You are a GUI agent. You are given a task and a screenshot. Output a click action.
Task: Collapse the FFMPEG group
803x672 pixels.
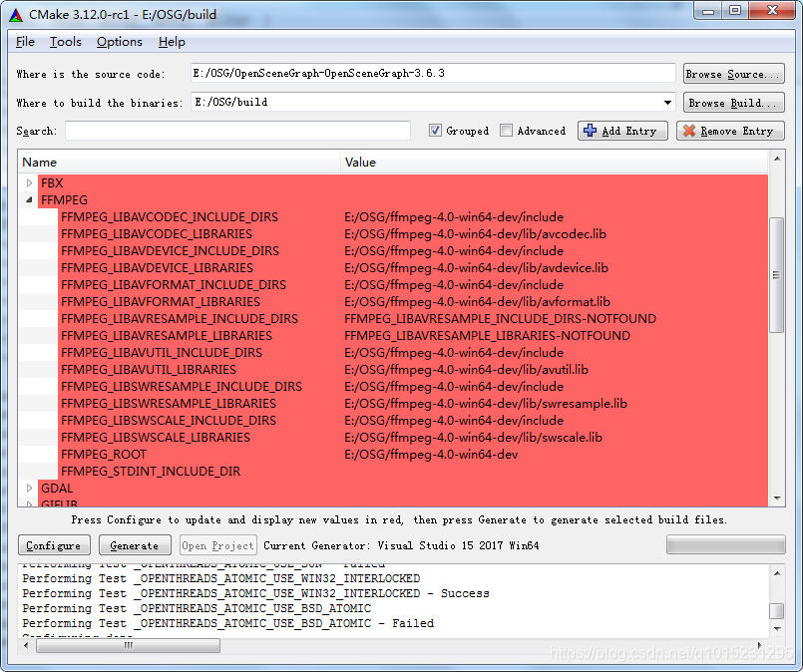(x=29, y=200)
